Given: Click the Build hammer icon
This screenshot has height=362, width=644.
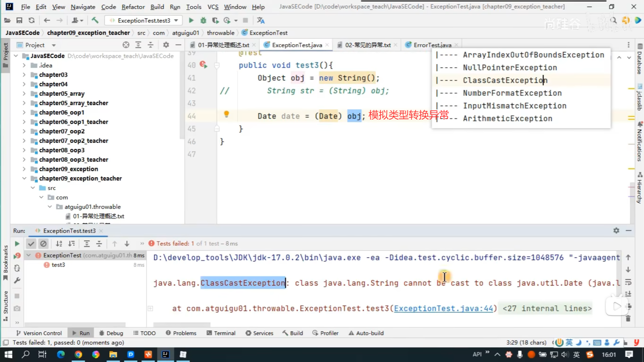Looking at the screenshot, I should point(95,20).
